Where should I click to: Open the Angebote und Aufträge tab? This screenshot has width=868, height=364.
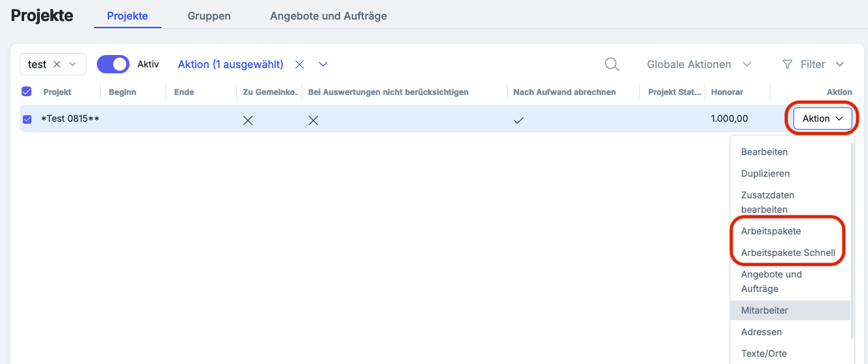click(x=328, y=16)
